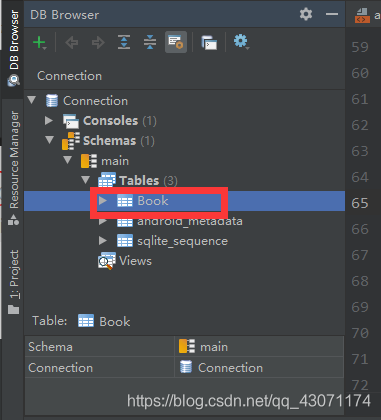
Task: Click line number 70 in the editor gutter
Action: 360,333
